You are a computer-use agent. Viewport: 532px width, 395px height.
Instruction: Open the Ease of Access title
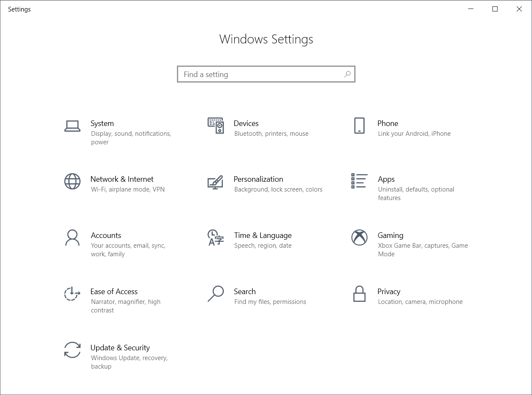114,292
